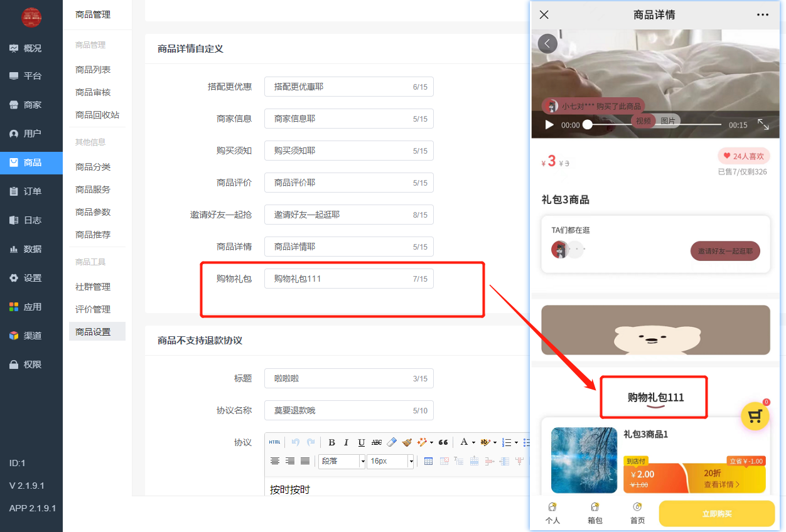Click the delete table icon
The image size is (786, 532).
pos(444,461)
